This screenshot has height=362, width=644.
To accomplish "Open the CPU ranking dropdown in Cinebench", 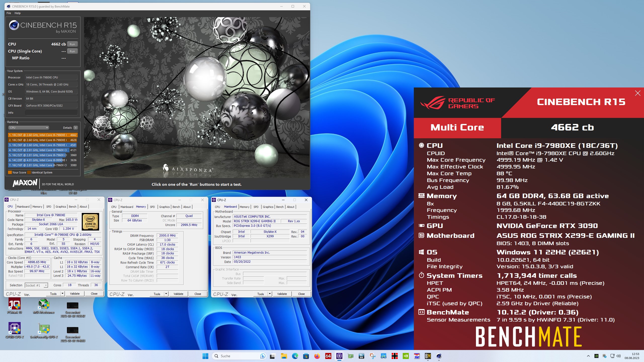I will point(29,128).
